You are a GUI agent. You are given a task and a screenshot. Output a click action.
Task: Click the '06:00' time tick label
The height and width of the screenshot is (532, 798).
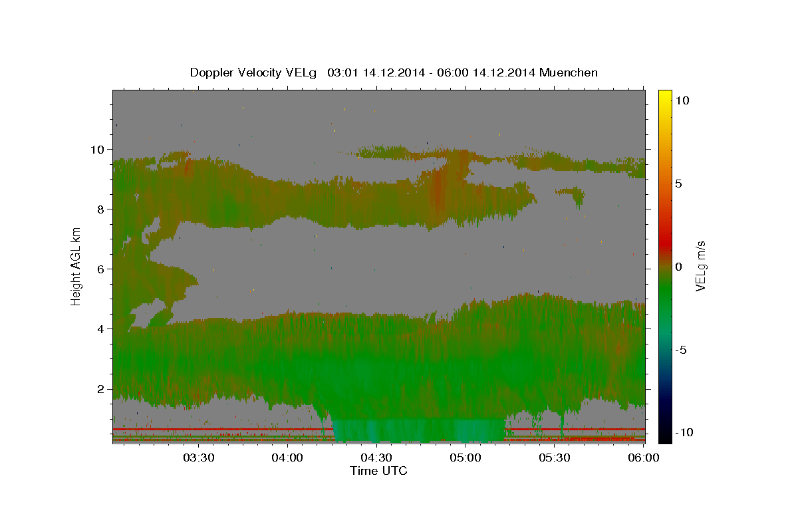(644, 458)
